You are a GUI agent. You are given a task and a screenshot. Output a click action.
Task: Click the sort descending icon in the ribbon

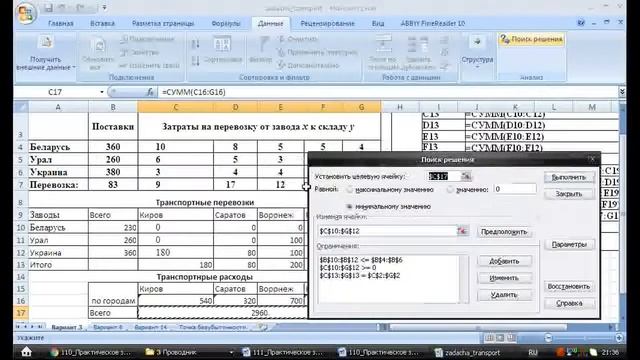(196, 61)
